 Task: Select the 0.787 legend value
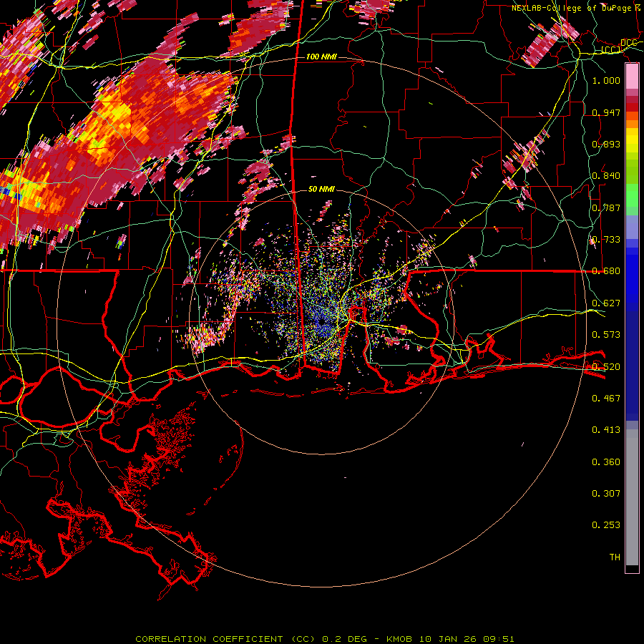(x=606, y=208)
